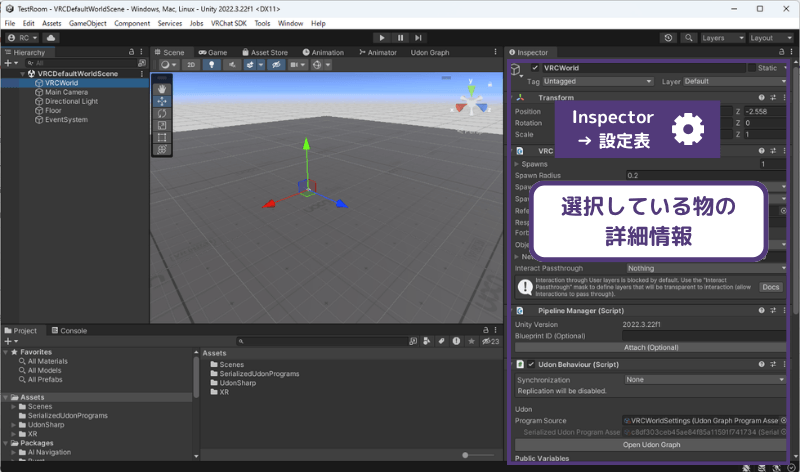Open the shading mode draw dropdown
The width and height of the screenshot is (800, 472).
click(168, 65)
